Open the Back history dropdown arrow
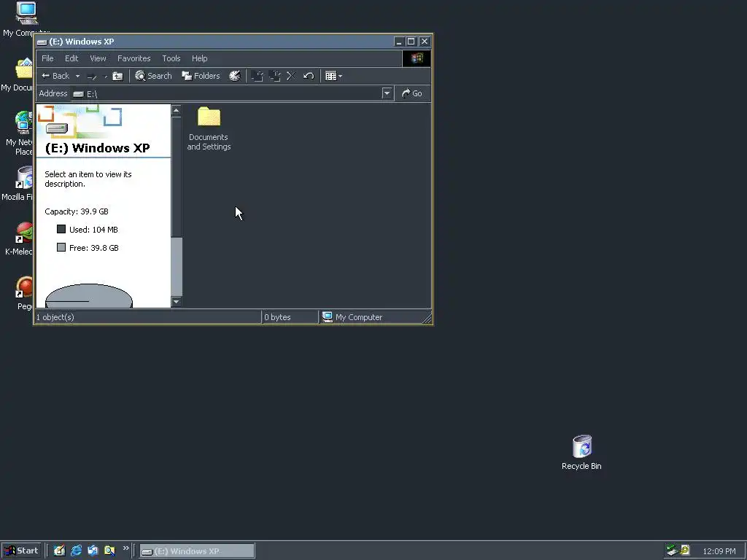 [77, 76]
